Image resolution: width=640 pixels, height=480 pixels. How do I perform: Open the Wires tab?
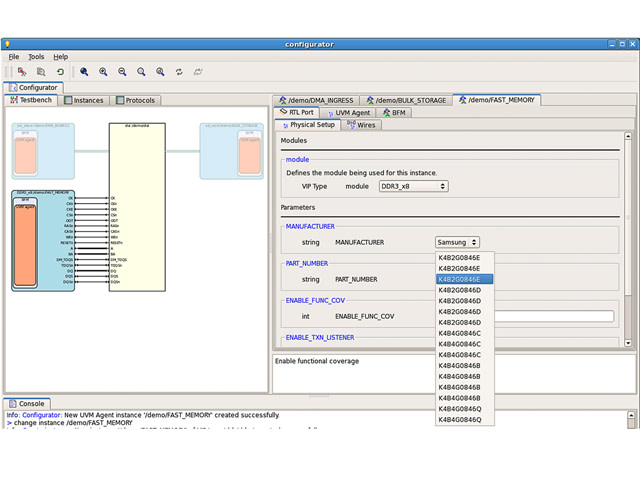361,125
